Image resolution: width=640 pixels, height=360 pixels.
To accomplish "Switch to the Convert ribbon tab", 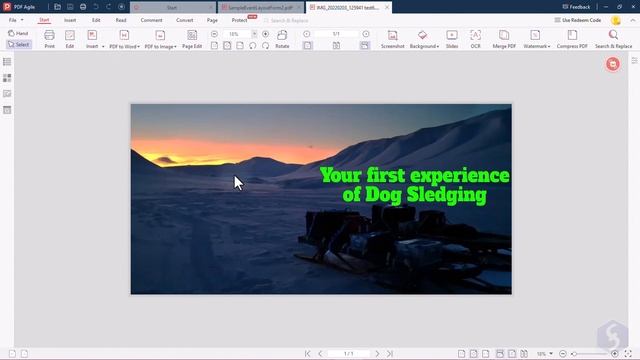I will click(184, 20).
